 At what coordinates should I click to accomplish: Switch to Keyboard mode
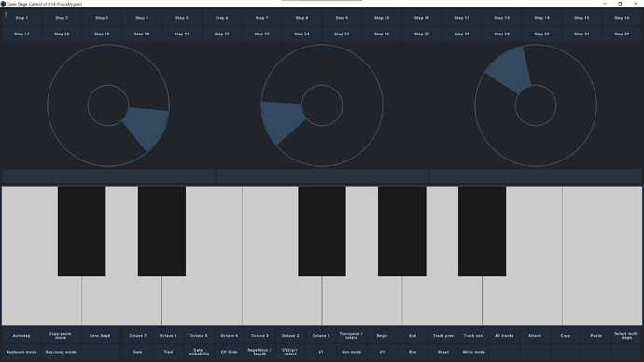click(x=21, y=352)
